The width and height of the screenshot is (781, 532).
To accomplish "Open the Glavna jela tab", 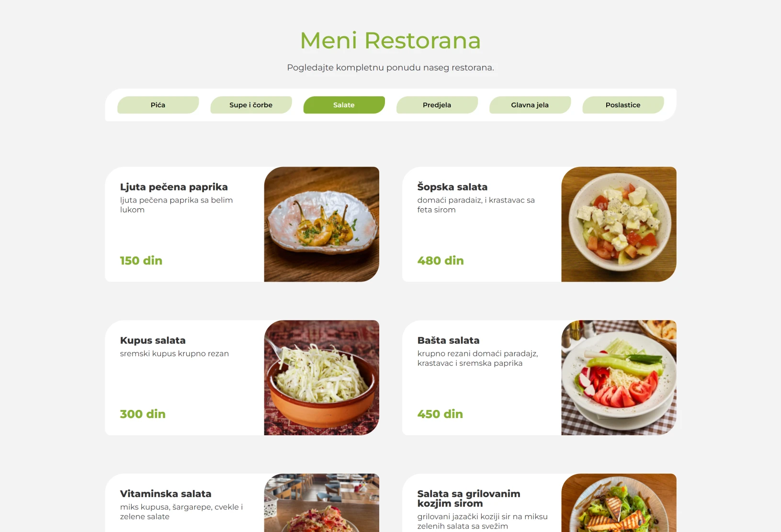I will (x=530, y=105).
